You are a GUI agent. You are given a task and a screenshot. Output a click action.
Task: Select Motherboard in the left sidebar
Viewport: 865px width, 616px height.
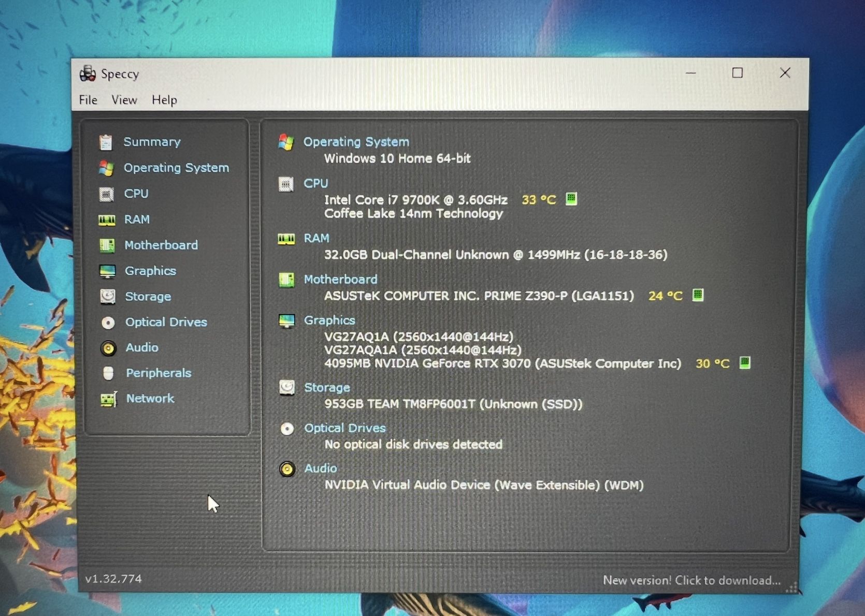(x=161, y=245)
